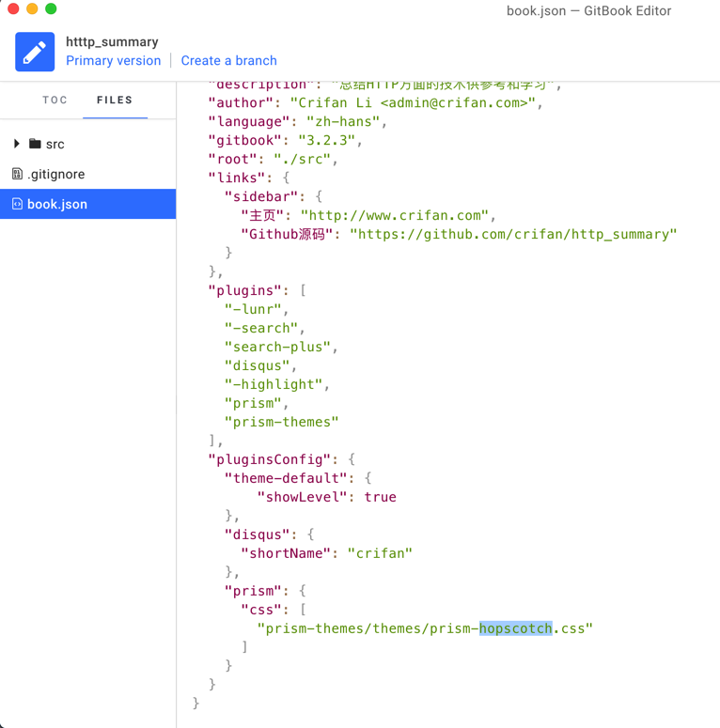
Task: Click the GitBook pencil logo icon
Action: pos(35,52)
